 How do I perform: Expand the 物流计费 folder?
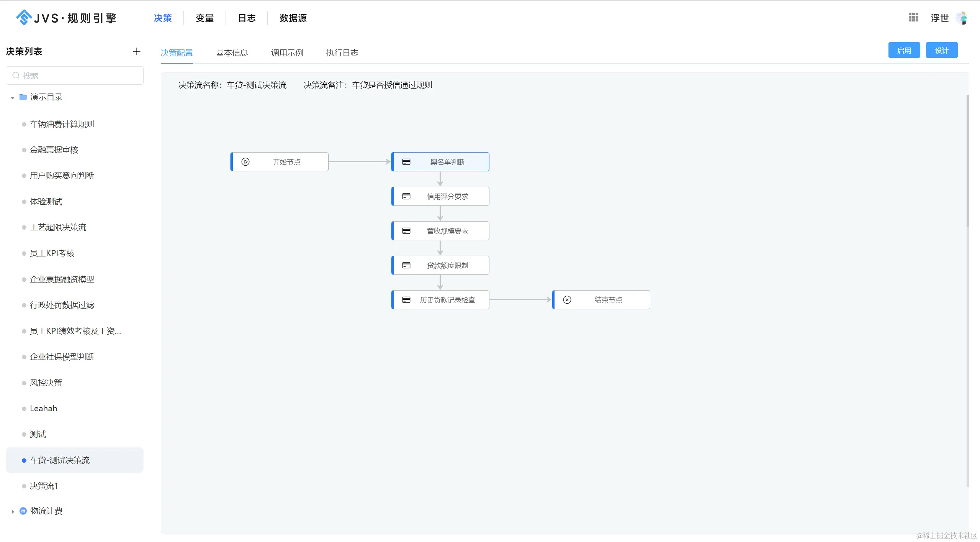(x=13, y=511)
